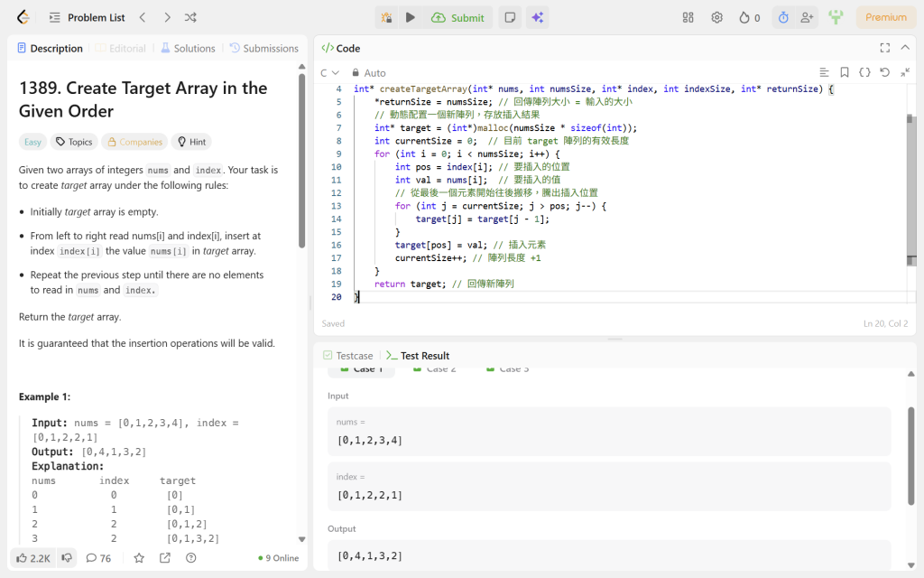924x578 pixels.
Task: Run the code with the play button
Action: pos(411,17)
